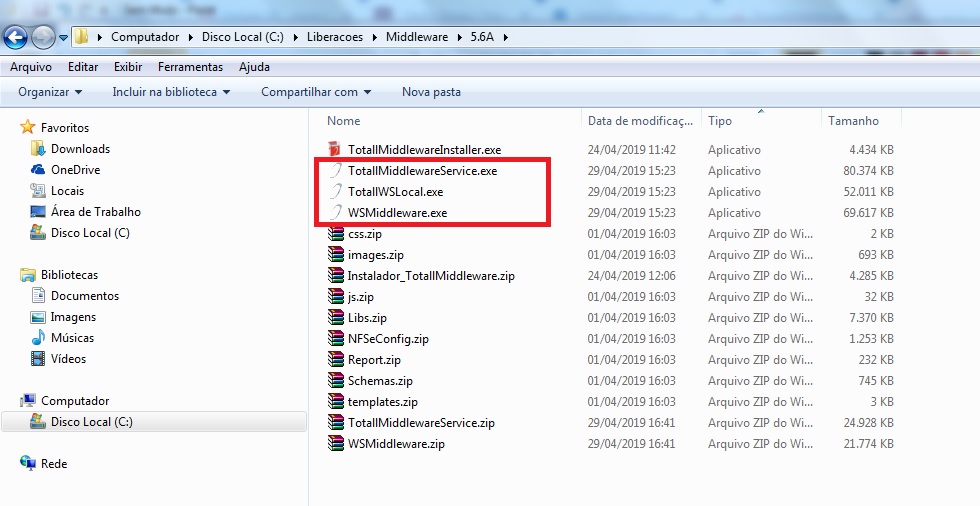The height and width of the screenshot is (506, 980).
Task: Select the css.zip archive icon
Action: 336,234
